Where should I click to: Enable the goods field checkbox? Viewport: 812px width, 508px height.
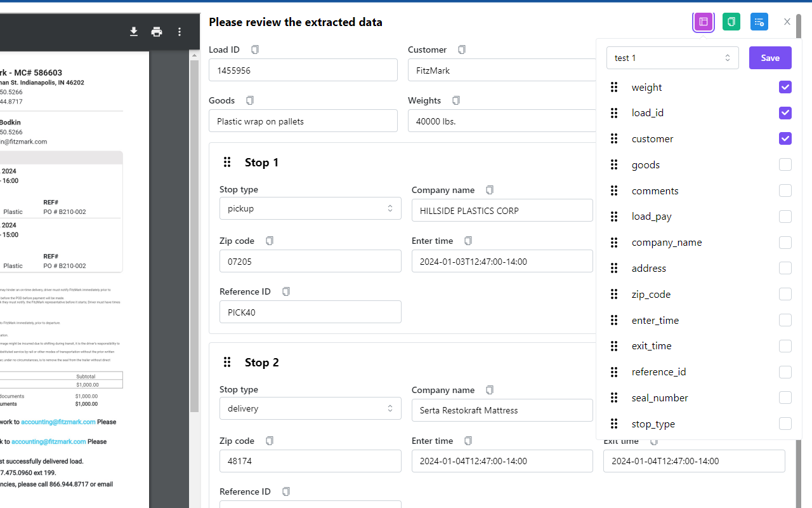785,164
